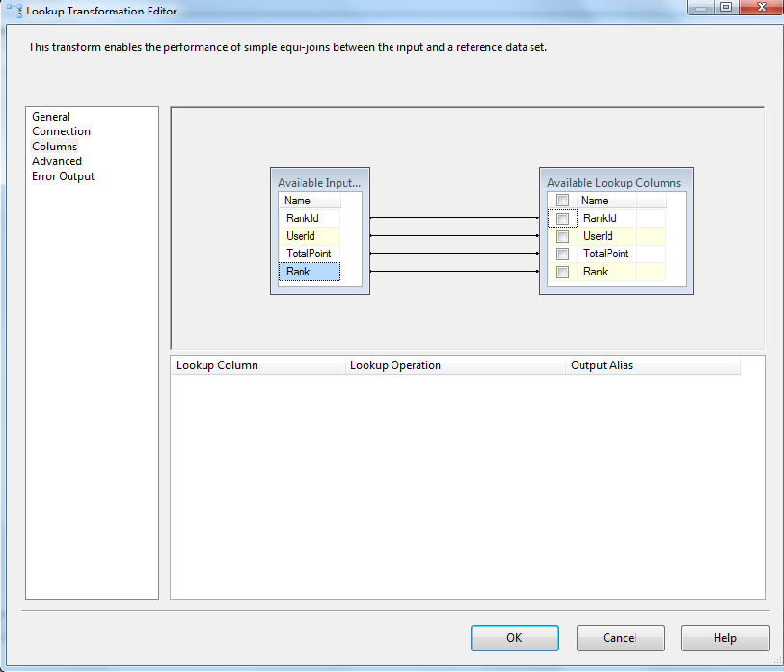Viewport: 784px width, 672px height.
Task: Open Help for this editor
Action: point(724,638)
